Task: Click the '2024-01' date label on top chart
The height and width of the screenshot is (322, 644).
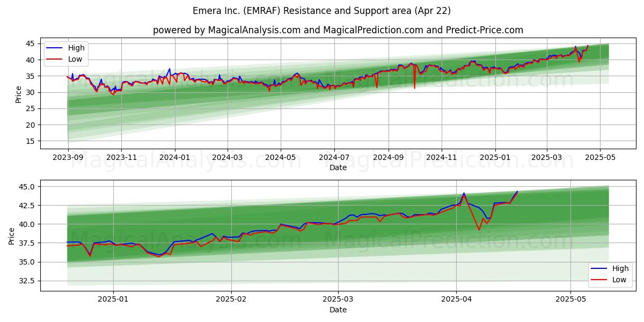Action: [x=175, y=158]
